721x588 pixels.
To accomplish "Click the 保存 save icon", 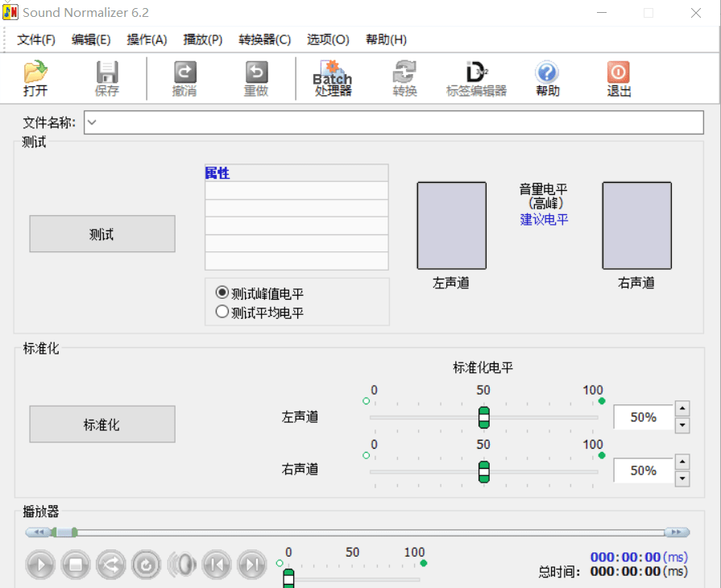I will [107, 78].
